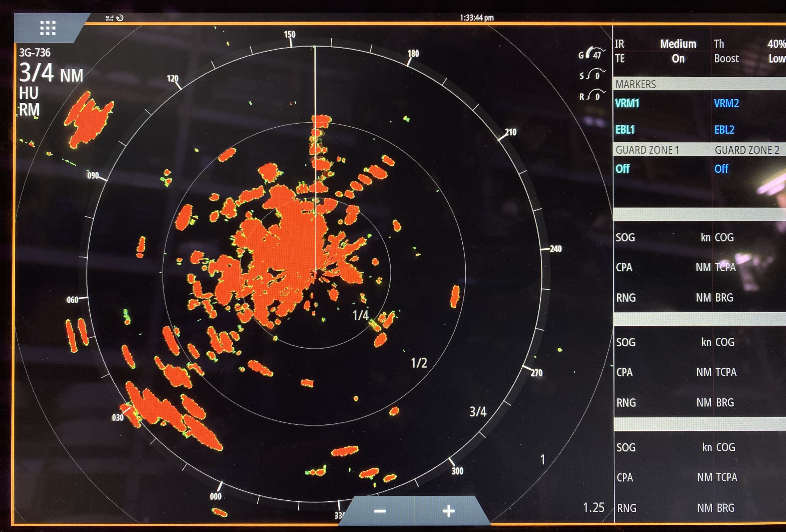Zoom in radar range with plus button

pyautogui.click(x=449, y=511)
